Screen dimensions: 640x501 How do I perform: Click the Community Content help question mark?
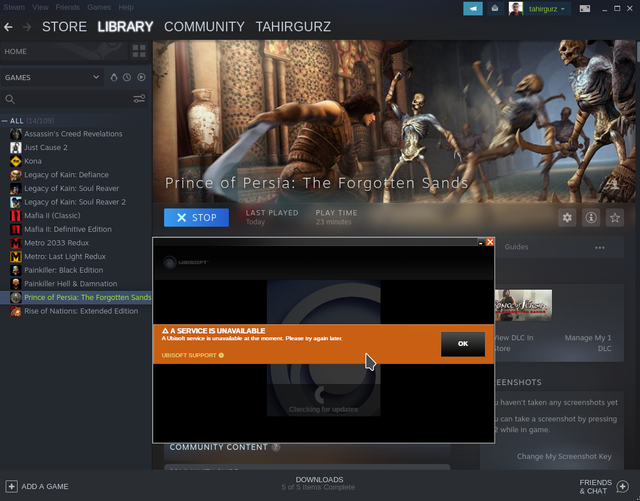[x=276, y=447]
